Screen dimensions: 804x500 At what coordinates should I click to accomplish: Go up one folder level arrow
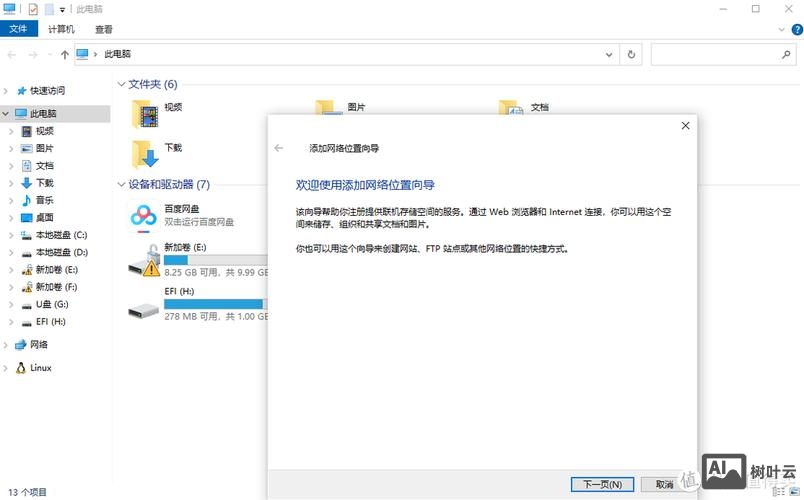pyautogui.click(x=65, y=54)
